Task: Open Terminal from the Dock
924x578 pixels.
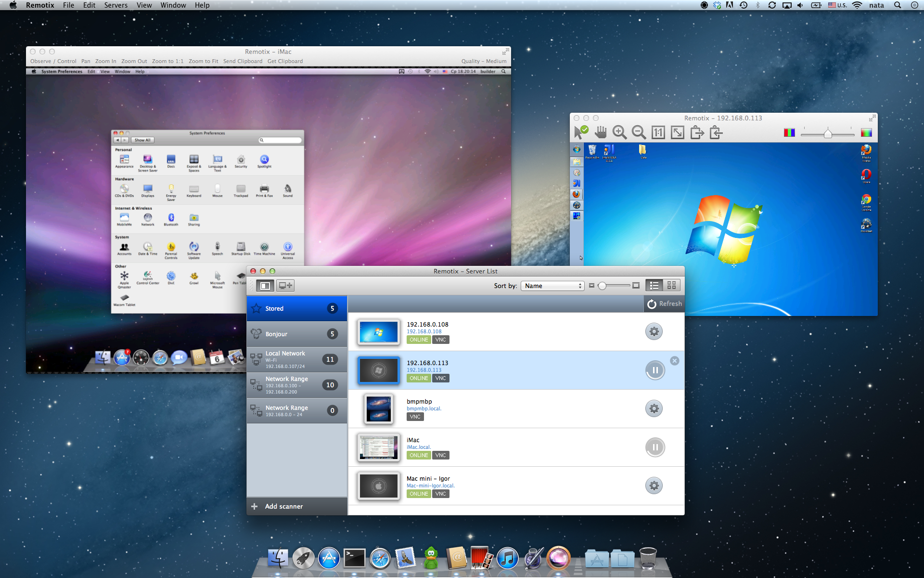Action: click(x=354, y=558)
